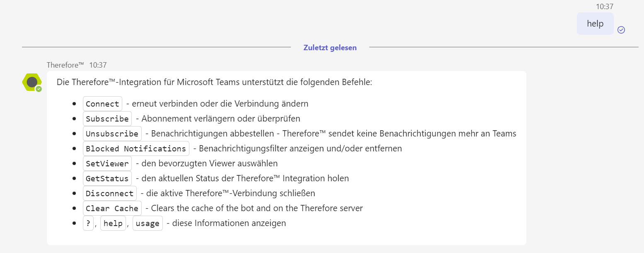Click the message sent checkmark icon
This screenshot has height=253, width=644.
621,30
